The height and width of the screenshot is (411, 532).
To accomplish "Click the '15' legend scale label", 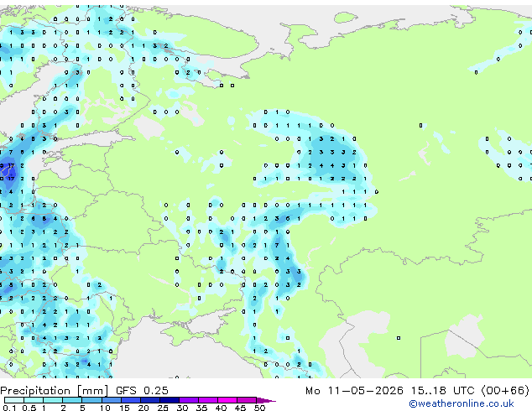I will coord(124,408).
